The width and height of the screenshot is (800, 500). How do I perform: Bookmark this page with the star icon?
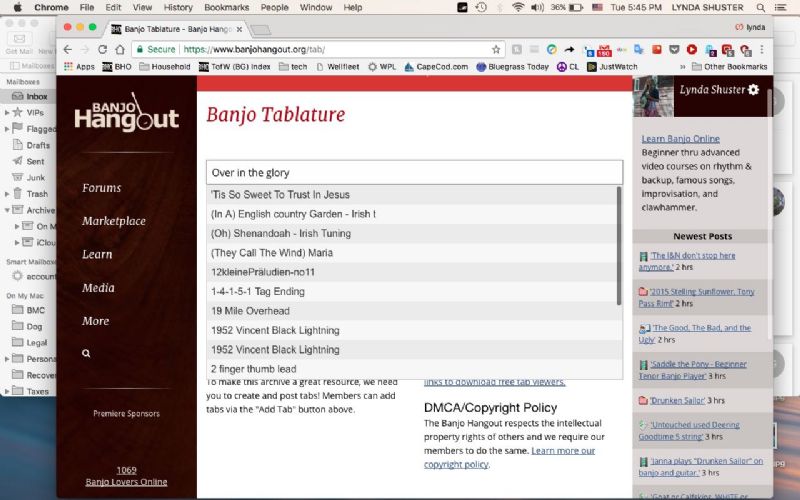496,49
